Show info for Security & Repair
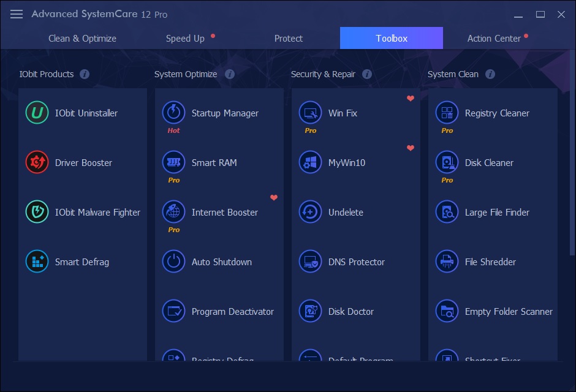576x392 pixels. click(x=367, y=74)
